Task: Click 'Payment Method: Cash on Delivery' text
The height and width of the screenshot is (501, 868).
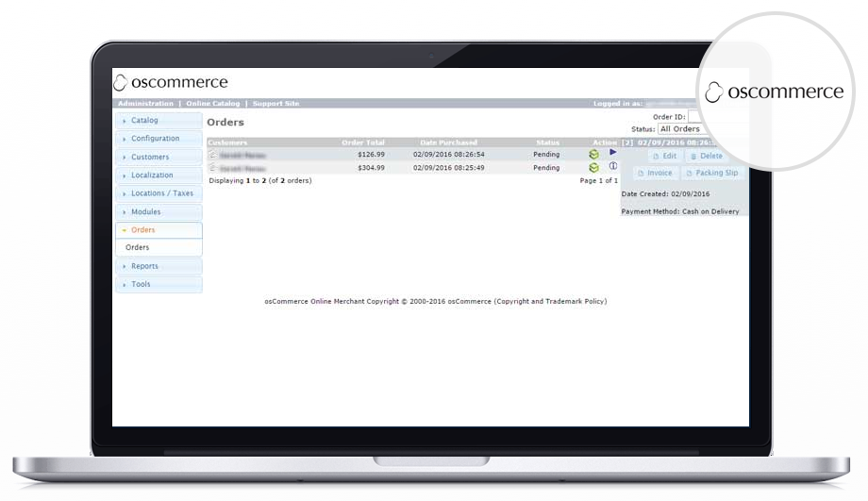Action: pyautogui.click(x=680, y=211)
